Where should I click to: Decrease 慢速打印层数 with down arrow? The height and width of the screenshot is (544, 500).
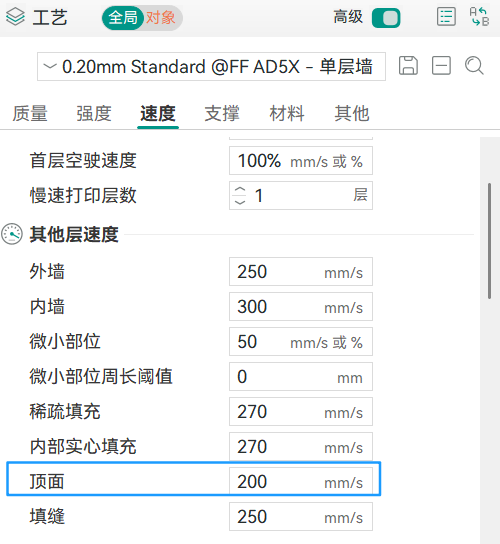[x=240, y=202]
